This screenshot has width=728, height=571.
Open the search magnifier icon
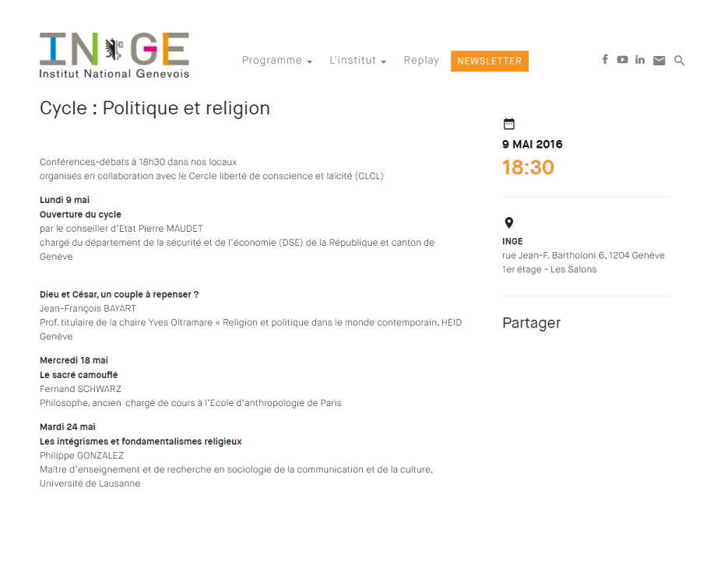point(679,61)
